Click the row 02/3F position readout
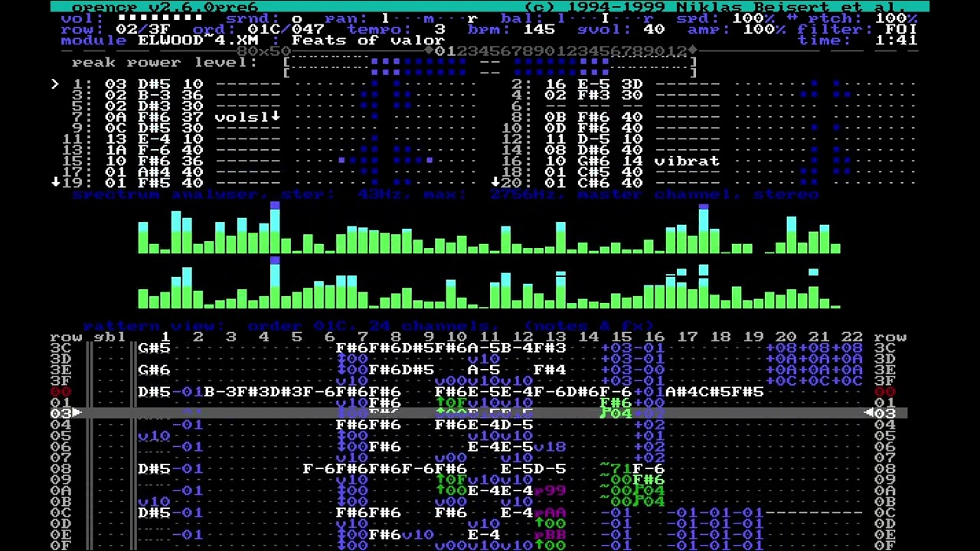Image resolution: width=980 pixels, height=551 pixels. [143, 29]
